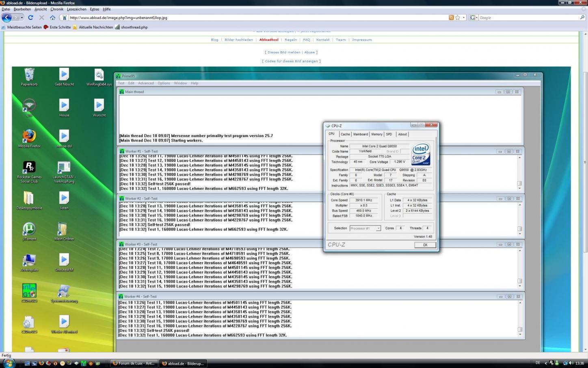Open the Extras menu in Firefox

pos(95,9)
